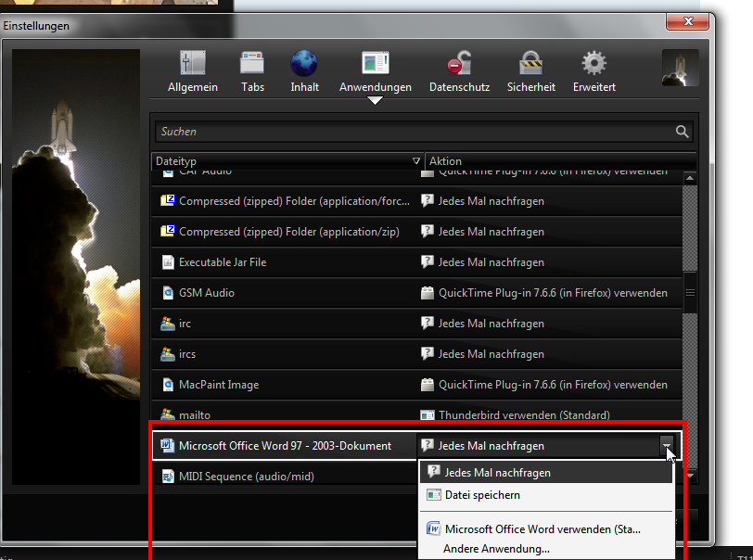This screenshot has height=560, width=753.
Task: Click question-mark icon in ircs action cell
Action: click(x=428, y=354)
